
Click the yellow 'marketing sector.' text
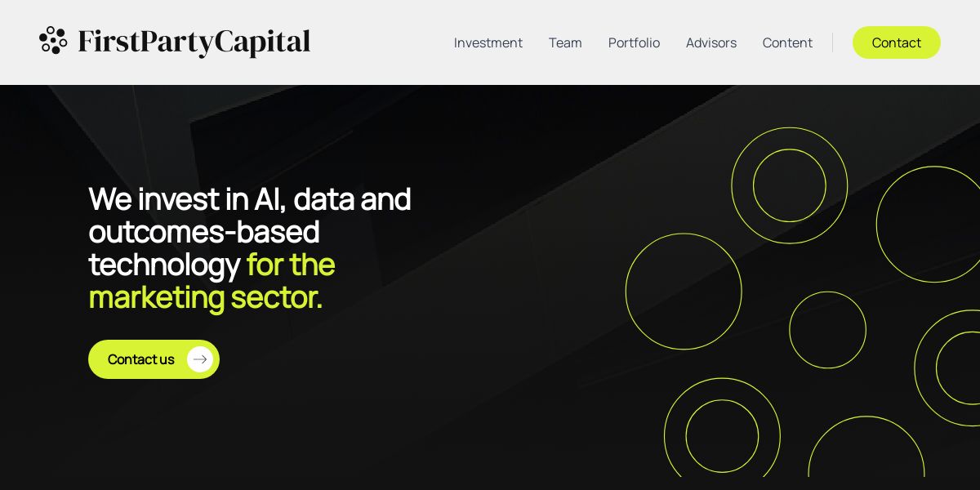pos(206,297)
